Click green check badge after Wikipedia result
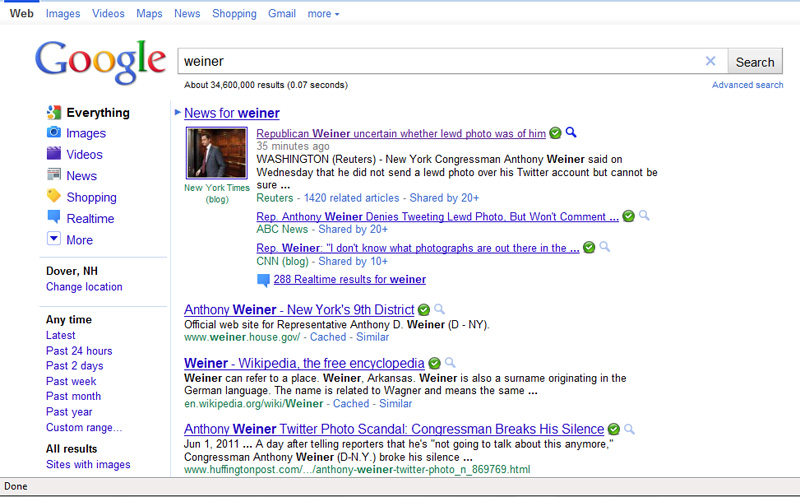 click(434, 363)
